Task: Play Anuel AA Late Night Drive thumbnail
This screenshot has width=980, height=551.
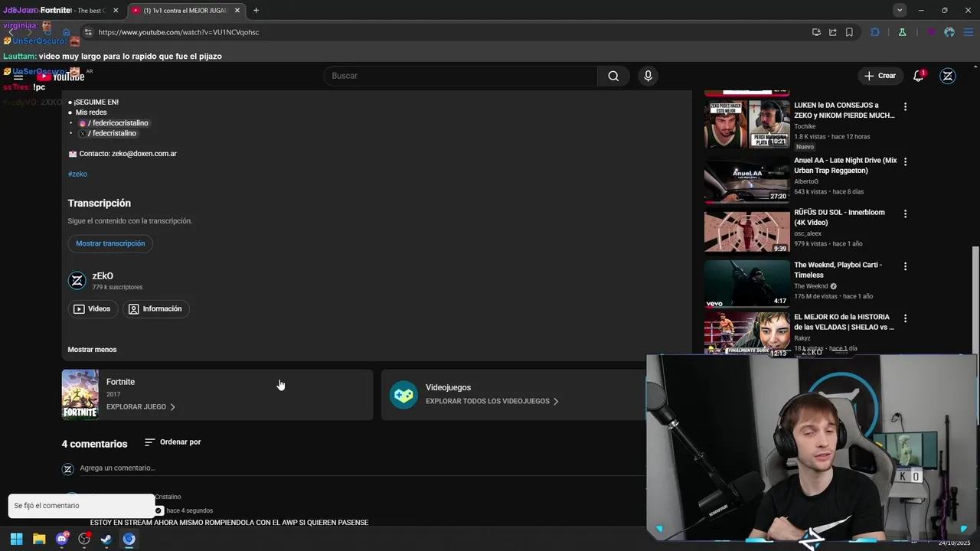Action: pyautogui.click(x=746, y=179)
